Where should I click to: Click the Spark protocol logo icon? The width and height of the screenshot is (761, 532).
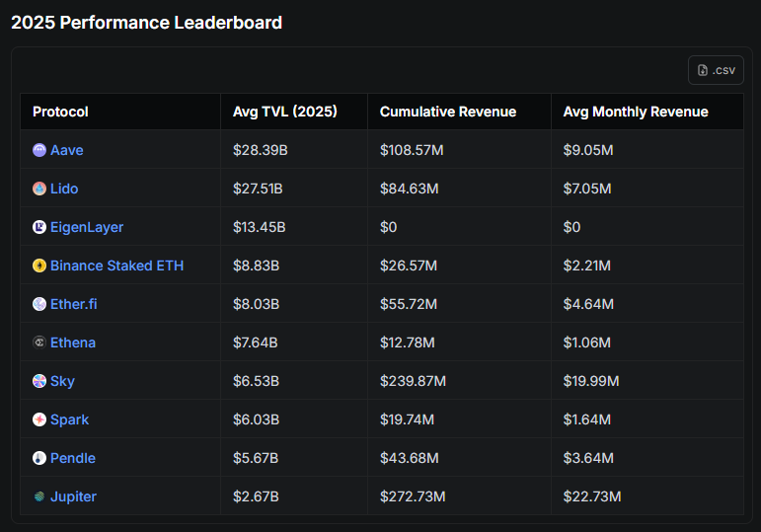click(x=39, y=419)
